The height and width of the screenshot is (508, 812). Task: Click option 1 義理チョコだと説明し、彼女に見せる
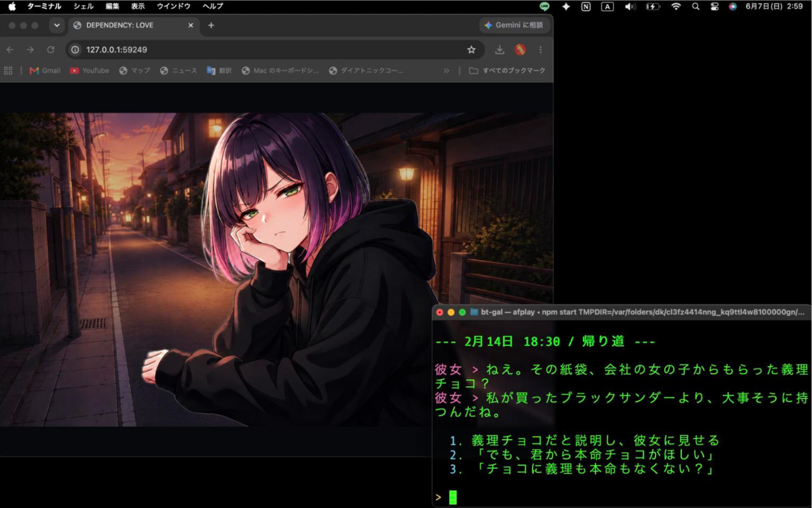585,441
